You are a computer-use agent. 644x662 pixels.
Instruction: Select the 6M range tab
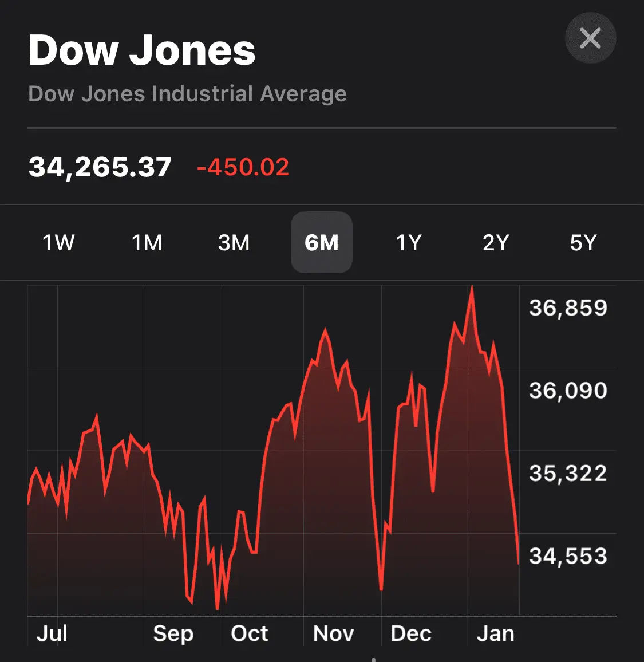[x=321, y=243]
